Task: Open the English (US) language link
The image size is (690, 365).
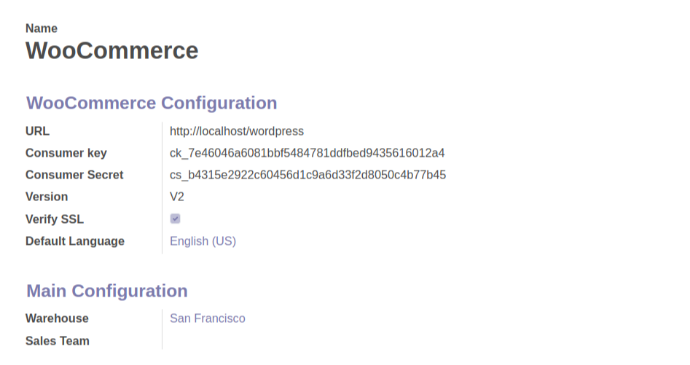Action: [x=203, y=241]
